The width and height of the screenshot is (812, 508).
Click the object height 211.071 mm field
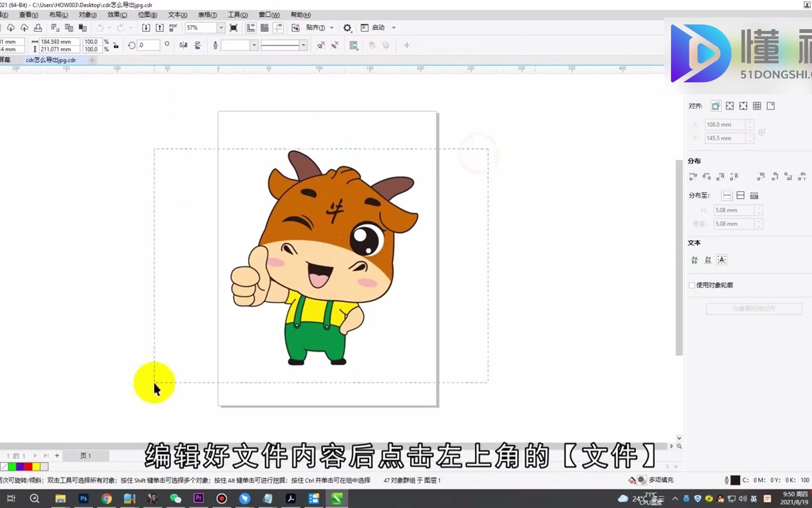pos(59,49)
